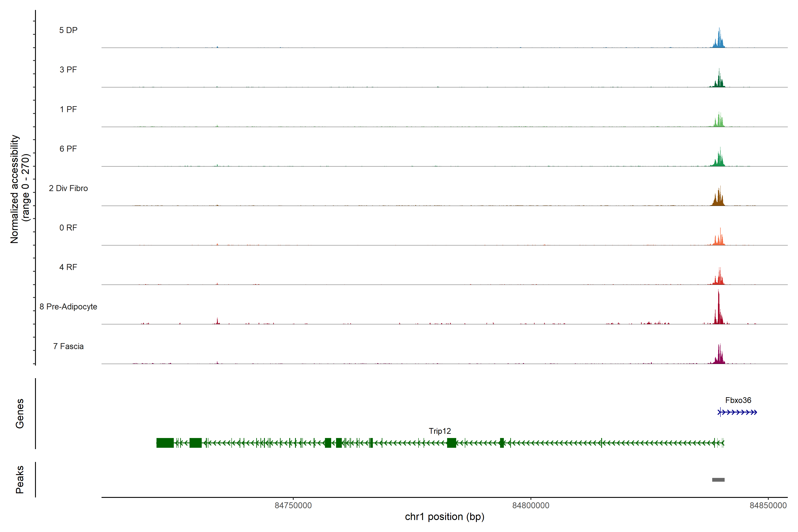798x532 pixels.
Task: Click the Peaks panel label
Action: (20, 479)
